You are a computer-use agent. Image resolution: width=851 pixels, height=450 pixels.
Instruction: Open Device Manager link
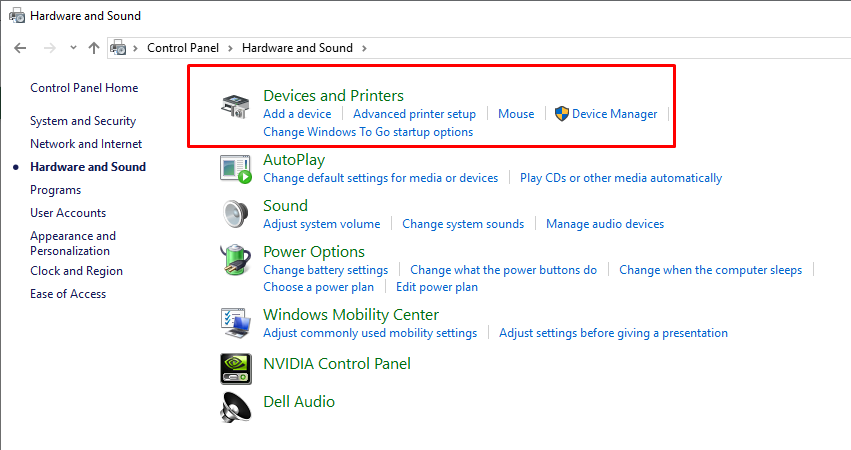[x=614, y=114]
